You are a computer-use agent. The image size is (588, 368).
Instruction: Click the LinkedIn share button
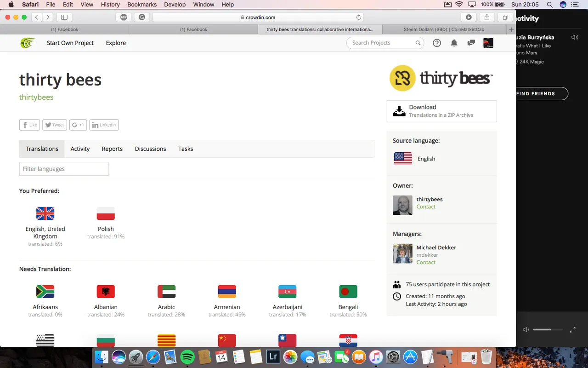[104, 125]
